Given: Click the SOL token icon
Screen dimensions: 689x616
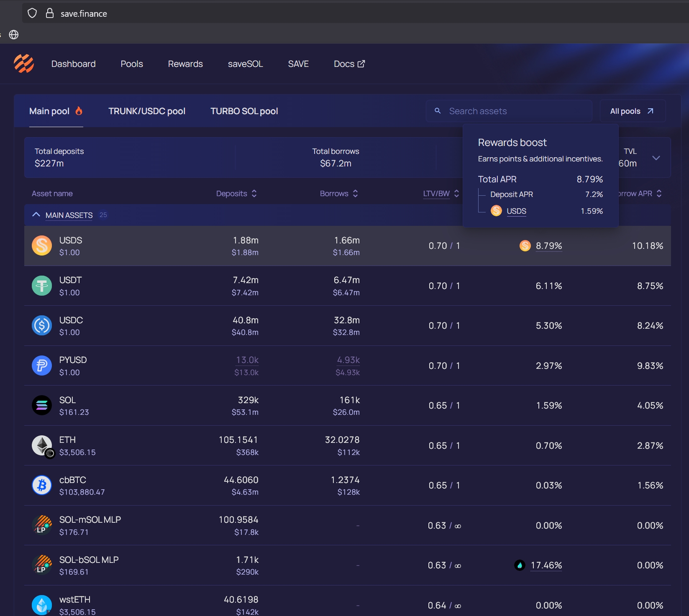Looking at the screenshot, I should (x=42, y=406).
